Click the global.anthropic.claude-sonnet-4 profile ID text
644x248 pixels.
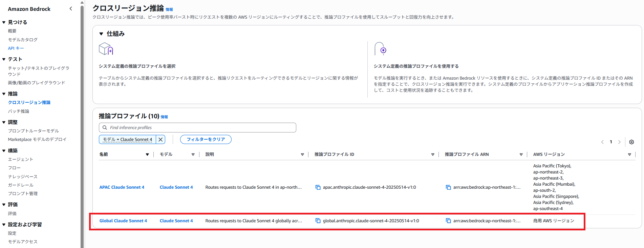pos(371,221)
